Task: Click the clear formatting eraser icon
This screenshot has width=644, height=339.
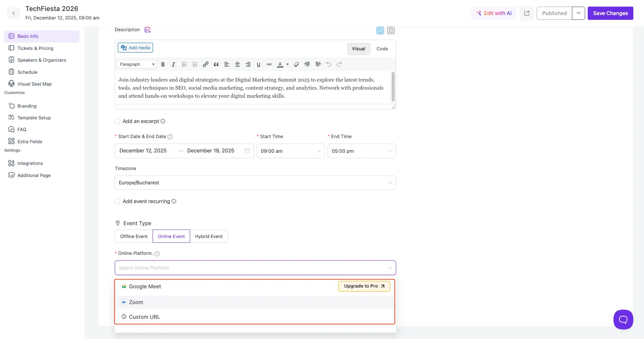Action: pos(296,64)
